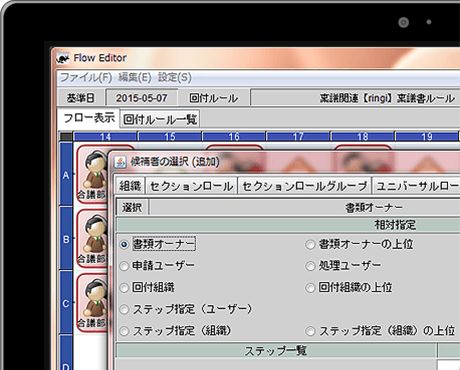460x370 pixels.
Task: Switch to the 回付ルール一覧 tab
Action: pyautogui.click(x=160, y=119)
